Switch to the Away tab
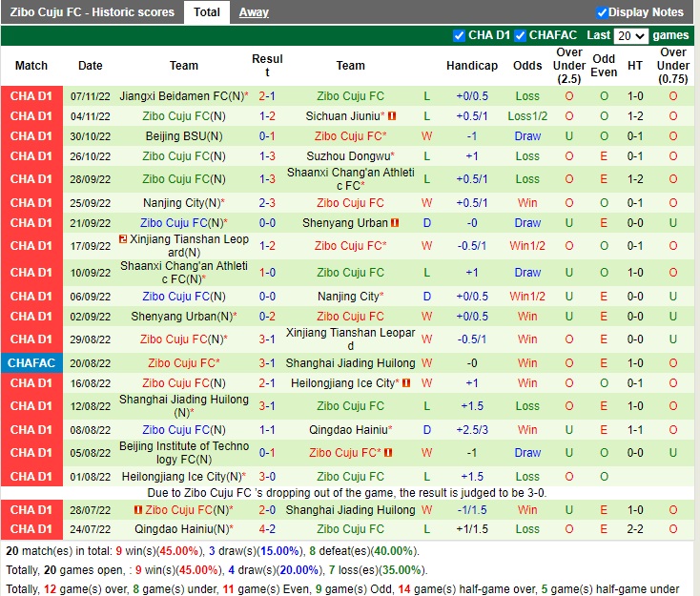Screen dimensions: 700x596 253,12
